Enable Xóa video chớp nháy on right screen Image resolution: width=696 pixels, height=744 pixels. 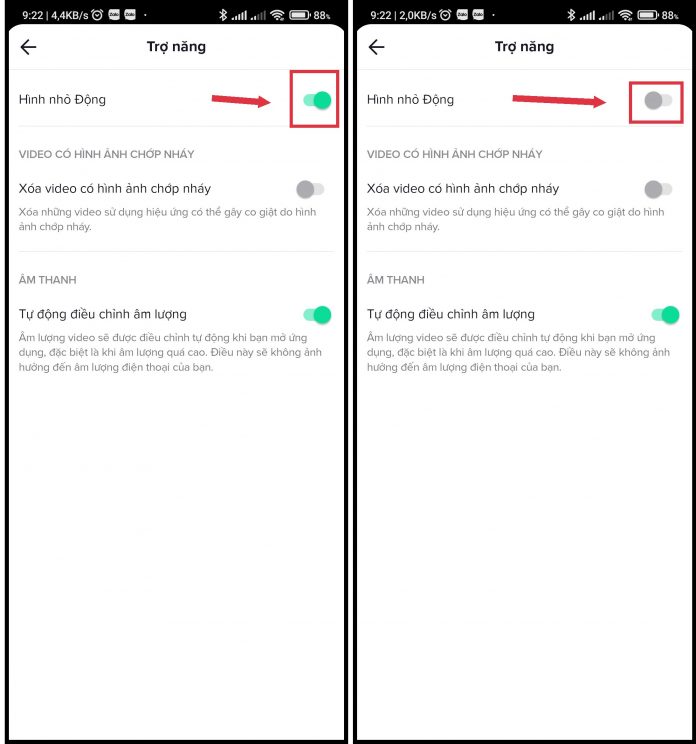(x=659, y=189)
